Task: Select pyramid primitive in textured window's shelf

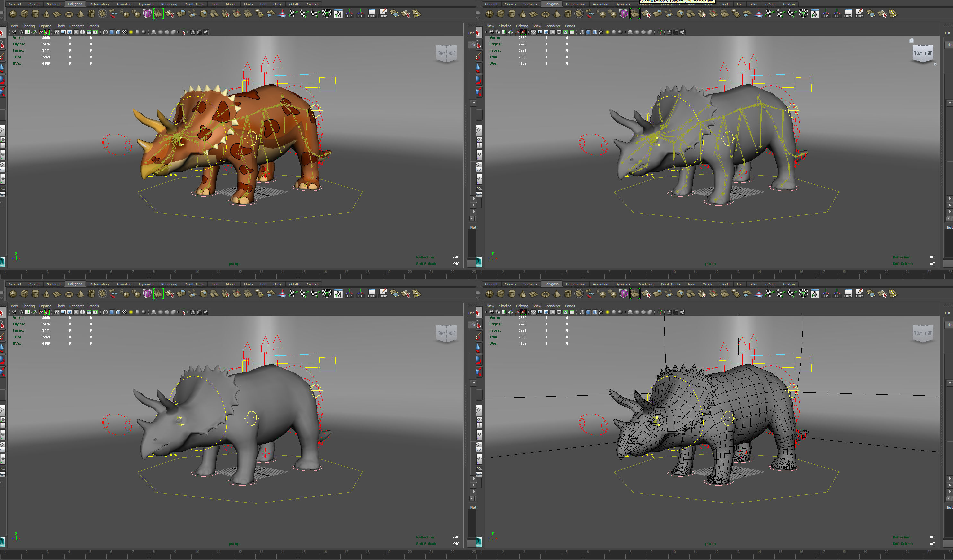Action: click(80, 14)
